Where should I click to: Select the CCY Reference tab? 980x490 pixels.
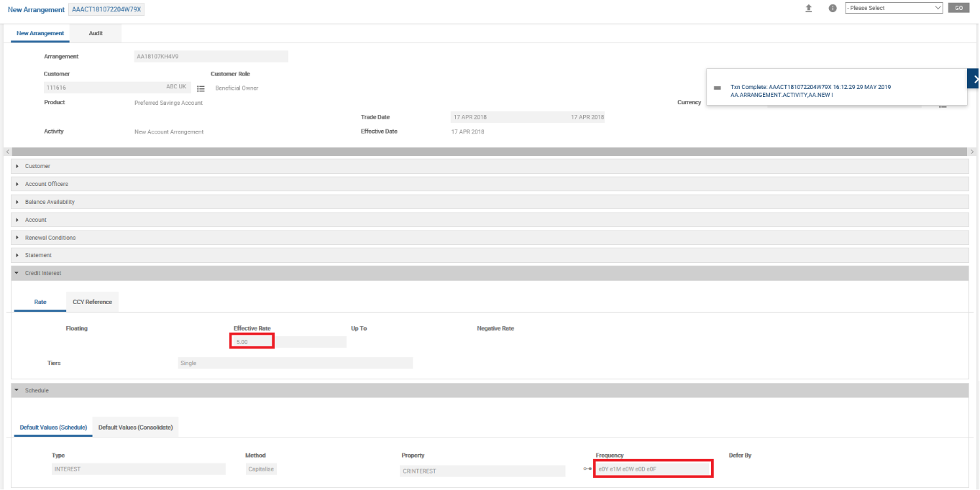click(92, 302)
